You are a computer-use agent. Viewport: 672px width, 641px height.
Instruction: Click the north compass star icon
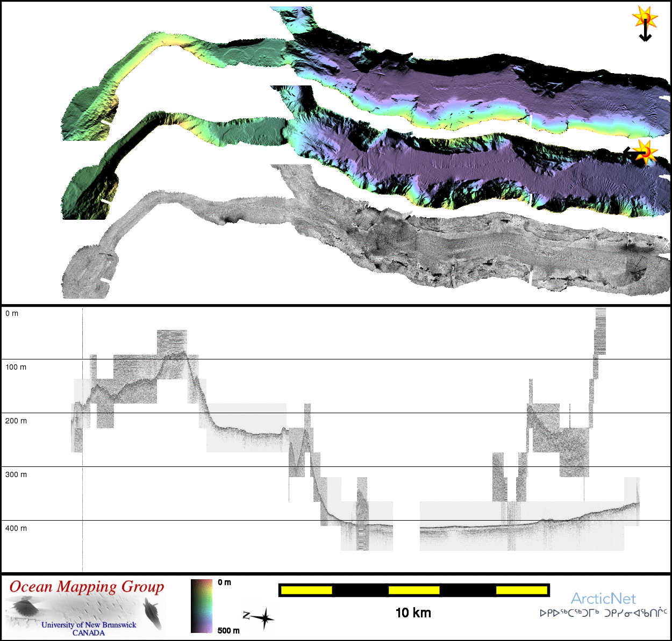(x=264, y=618)
